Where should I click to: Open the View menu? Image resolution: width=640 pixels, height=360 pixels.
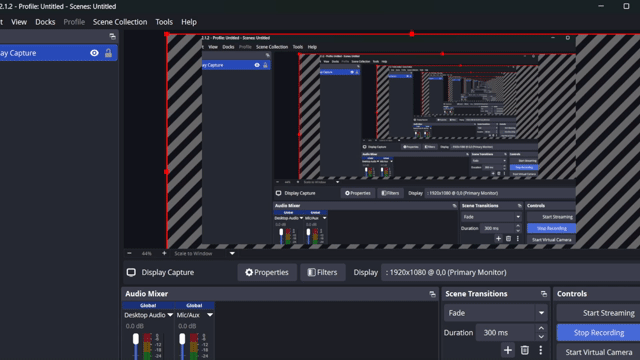tap(19, 22)
